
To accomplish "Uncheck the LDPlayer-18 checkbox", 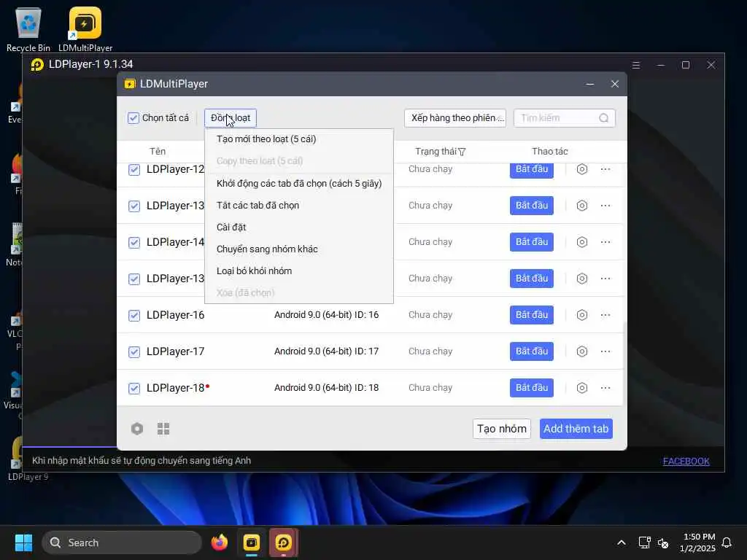I will tap(134, 389).
